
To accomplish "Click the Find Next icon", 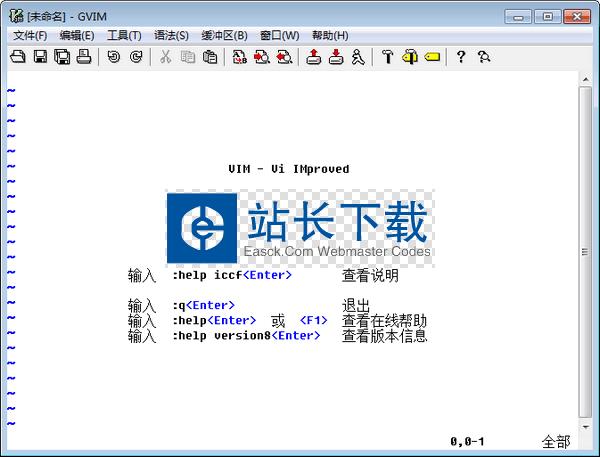I will click(x=262, y=57).
